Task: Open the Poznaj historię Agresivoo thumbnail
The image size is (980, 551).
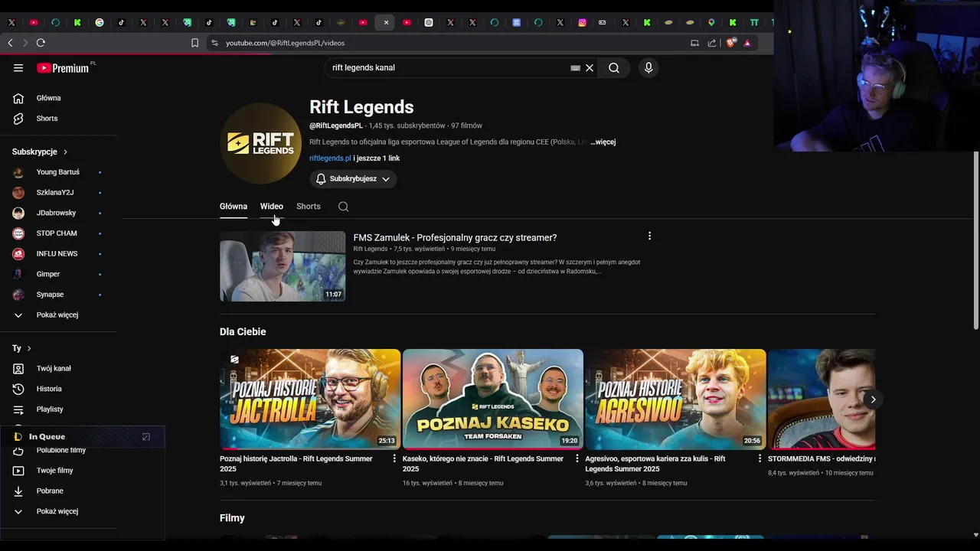Action: [675, 399]
